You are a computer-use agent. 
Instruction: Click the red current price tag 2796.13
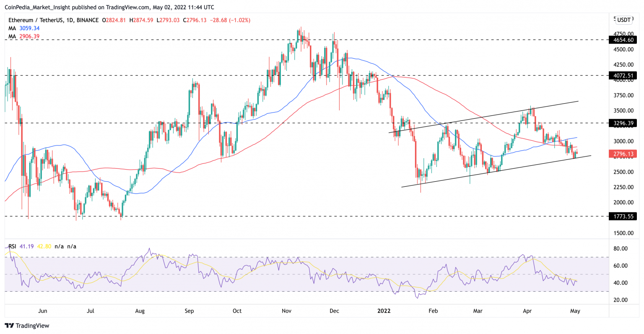623,154
